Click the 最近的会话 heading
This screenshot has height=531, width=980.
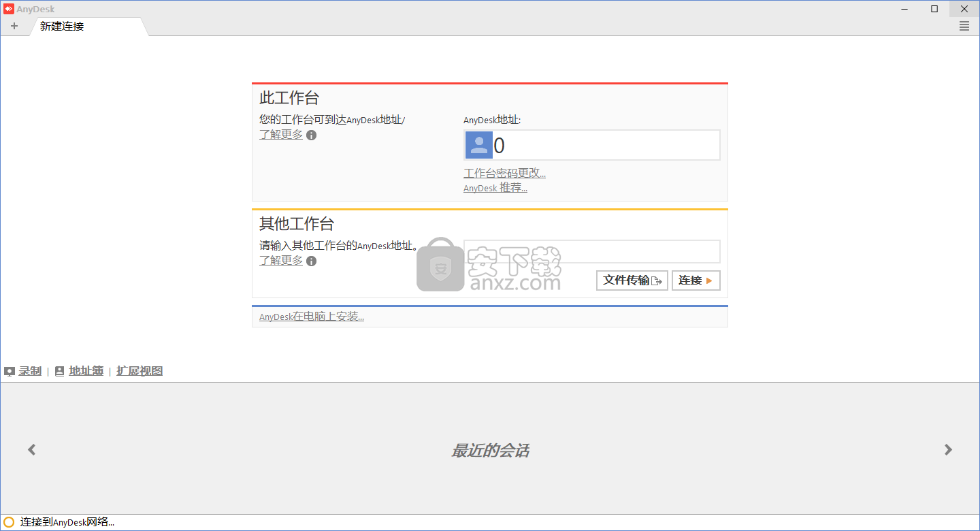(x=490, y=451)
